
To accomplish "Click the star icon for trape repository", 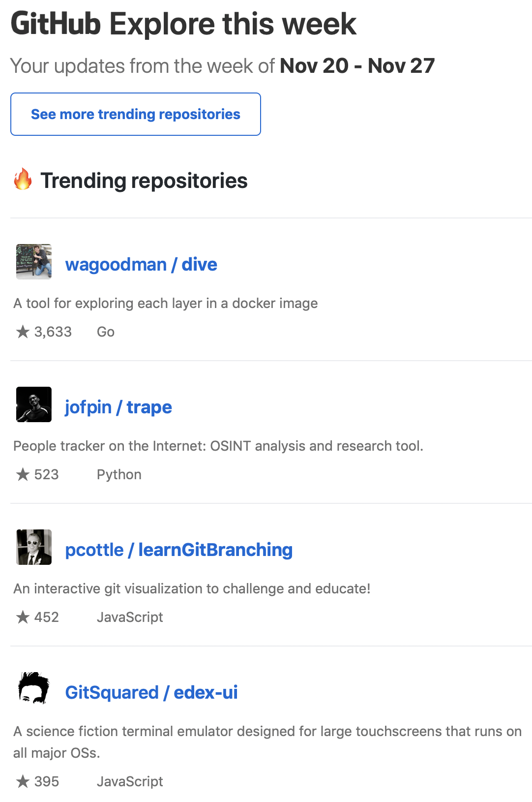I will click(x=23, y=475).
